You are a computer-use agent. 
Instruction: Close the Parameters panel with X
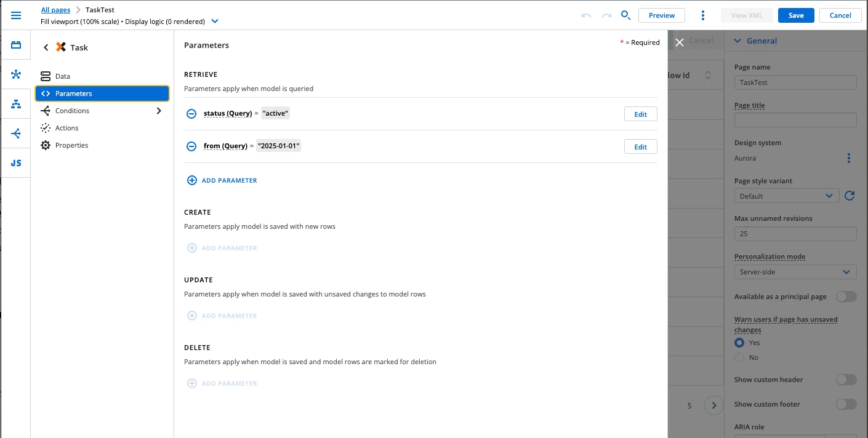680,42
